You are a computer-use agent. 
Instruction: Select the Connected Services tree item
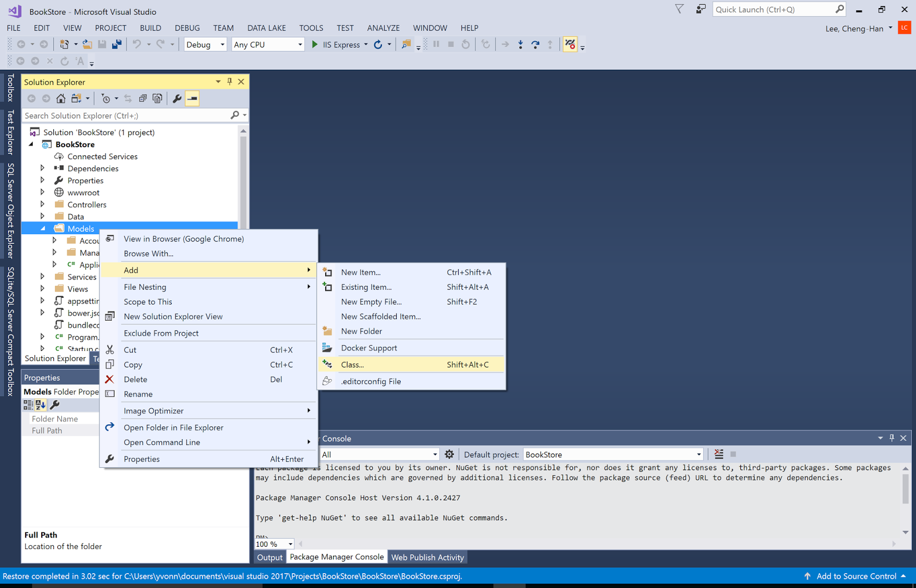(x=102, y=156)
